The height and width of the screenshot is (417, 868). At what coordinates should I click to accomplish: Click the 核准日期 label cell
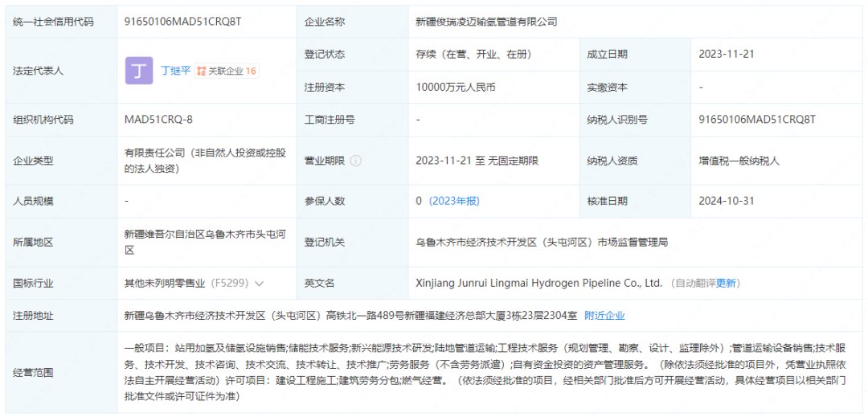[636, 201]
